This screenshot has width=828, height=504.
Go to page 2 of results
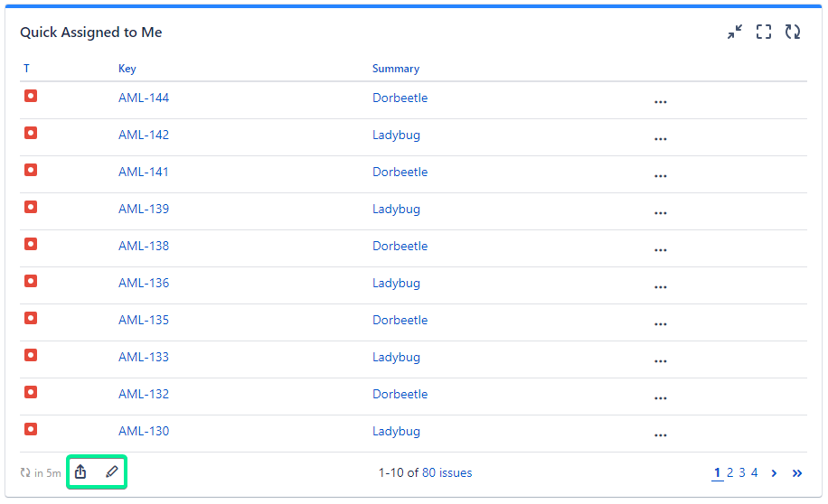pyautogui.click(x=729, y=472)
